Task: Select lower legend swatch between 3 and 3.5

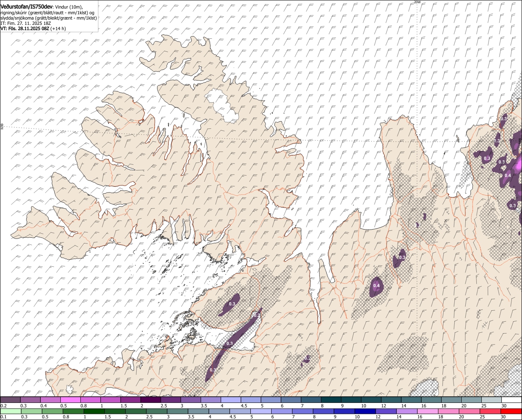Action: click(178, 411)
